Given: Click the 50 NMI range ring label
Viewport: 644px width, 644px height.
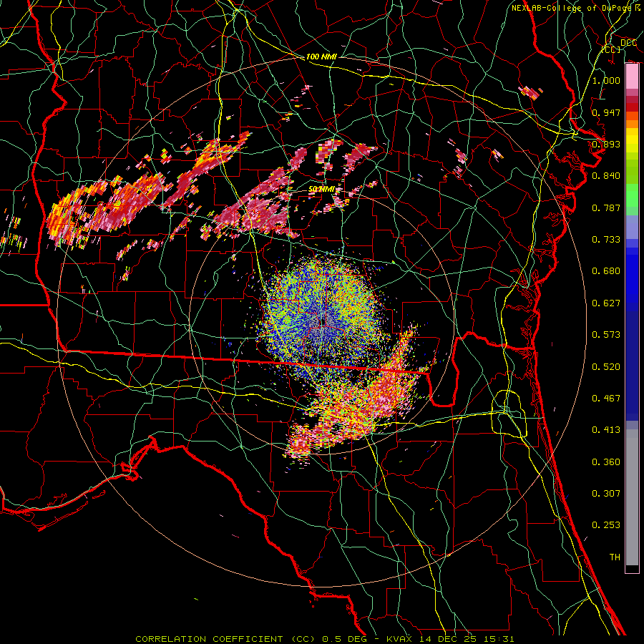Looking at the screenshot, I should tap(321, 190).
